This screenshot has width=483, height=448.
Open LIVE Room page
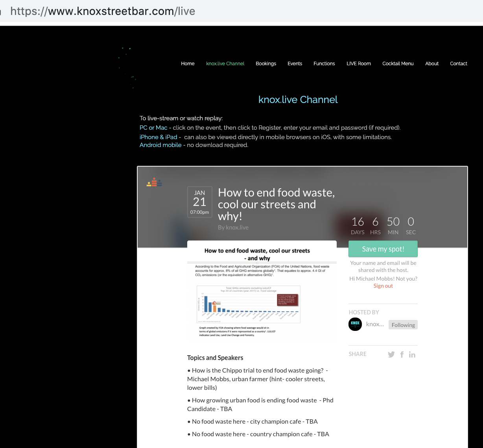click(x=359, y=64)
